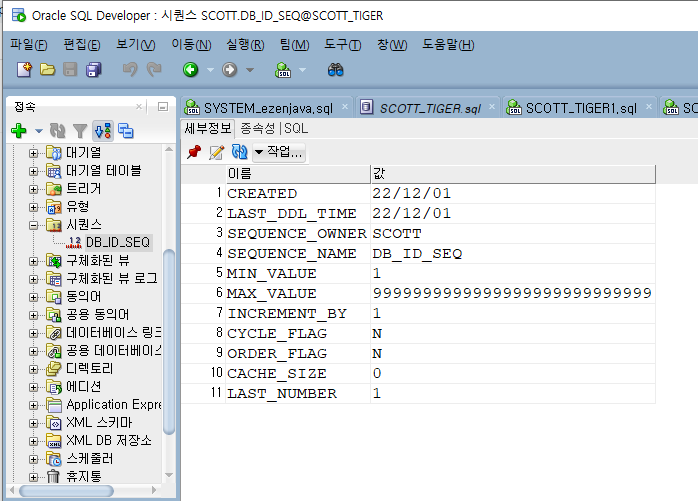Open dropdown next to SQL worksheet icon
This screenshot has height=501, width=698.
303,70
